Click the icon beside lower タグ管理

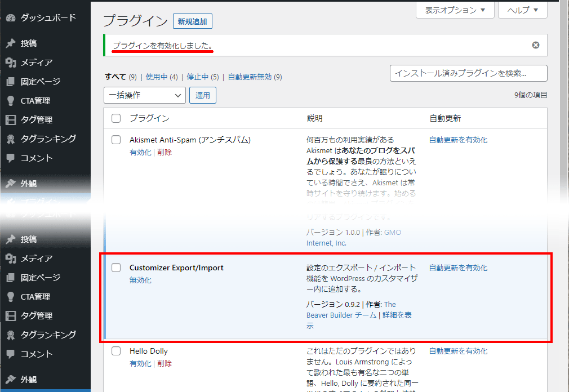pyautogui.click(x=10, y=316)
